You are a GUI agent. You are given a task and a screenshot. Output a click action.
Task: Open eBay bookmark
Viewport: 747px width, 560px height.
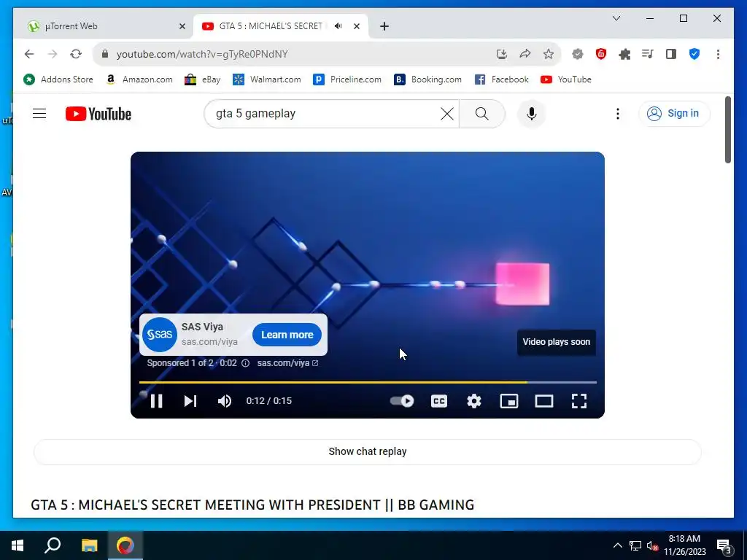coord(203,79)
